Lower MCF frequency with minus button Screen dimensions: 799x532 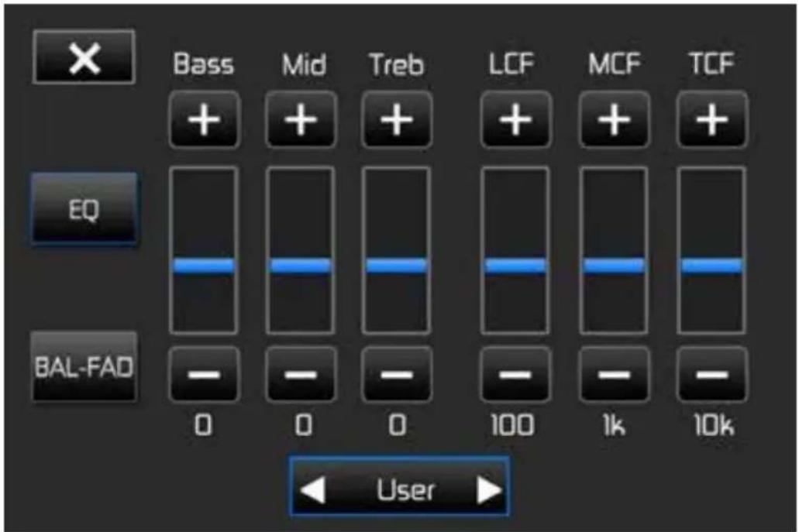614,375
